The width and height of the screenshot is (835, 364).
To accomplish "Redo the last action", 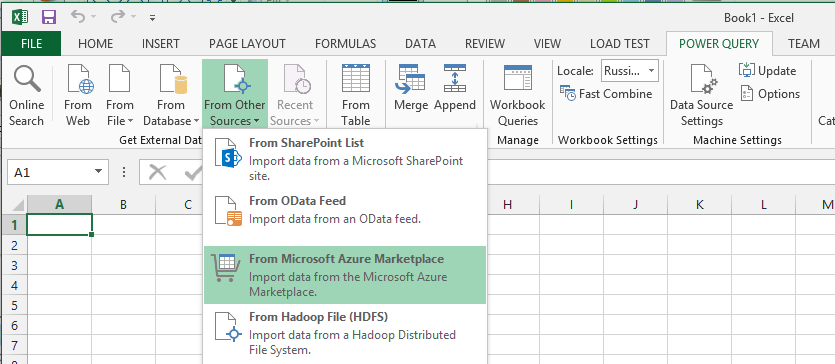I will (118, 18).
